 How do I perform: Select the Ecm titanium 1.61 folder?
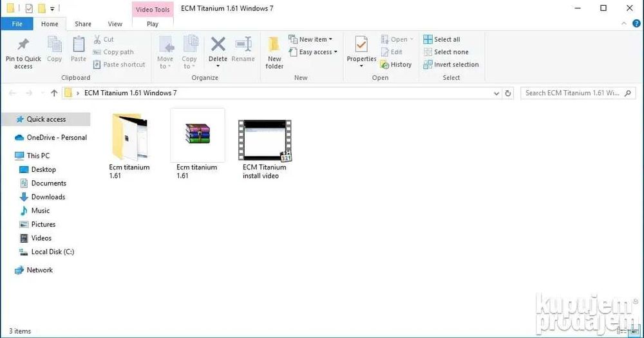[129, 145]
